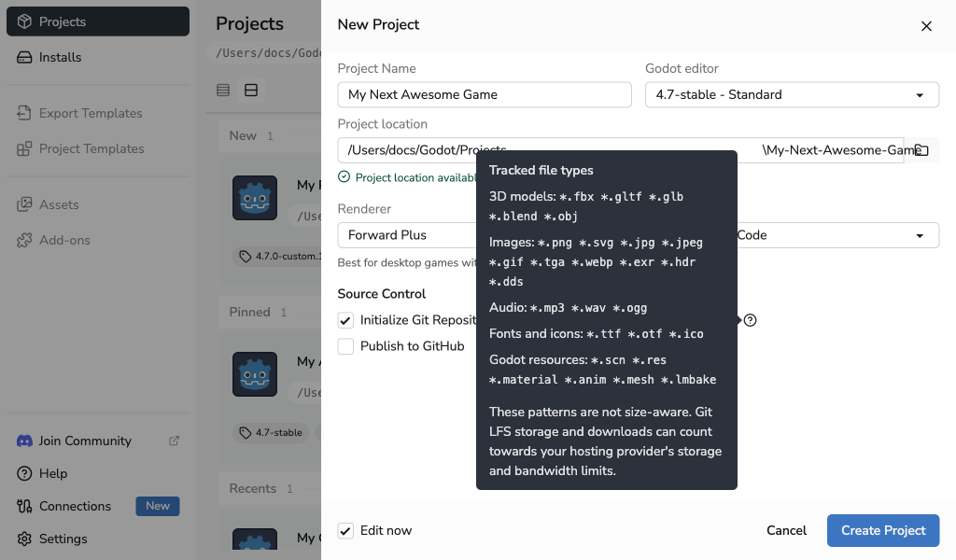Screen dimensions: 956x560
Task: Click the Godot logo of Pinned project
Action: click(255, 374)
